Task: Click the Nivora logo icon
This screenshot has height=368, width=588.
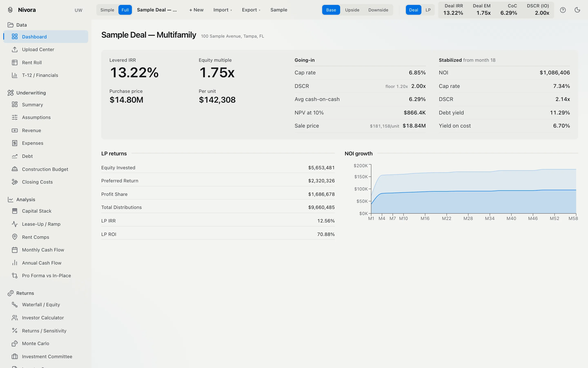Action: click(x=10, y=10)
